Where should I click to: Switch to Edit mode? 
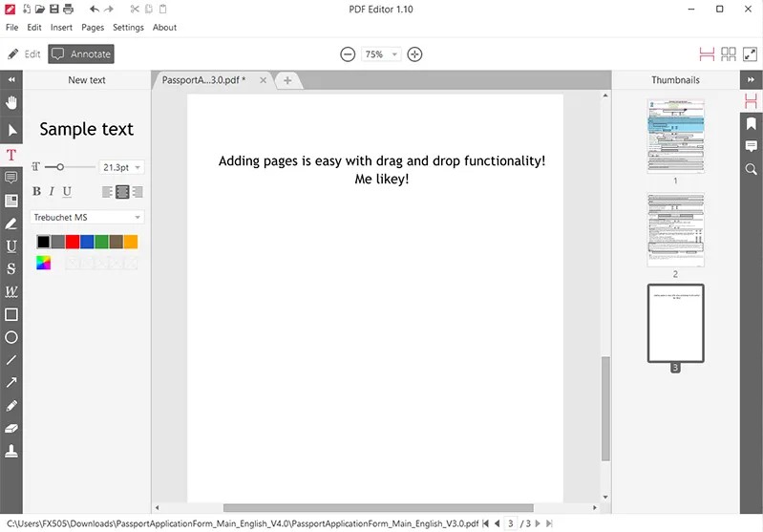[24, 54]
